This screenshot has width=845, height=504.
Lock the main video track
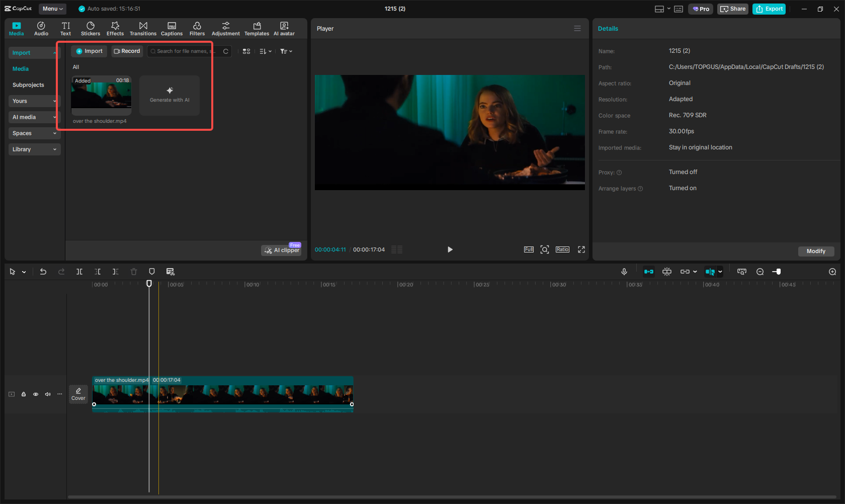(x=24, y=394)
